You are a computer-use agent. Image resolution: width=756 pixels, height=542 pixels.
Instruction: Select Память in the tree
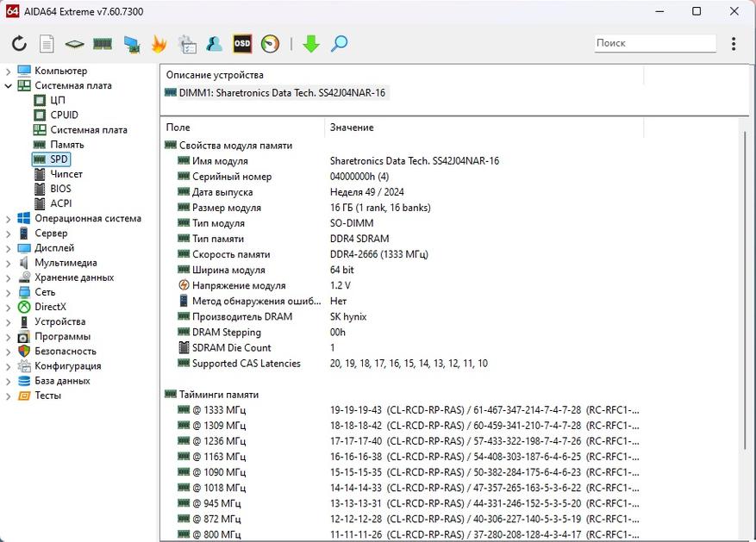(x=59, y=145)
